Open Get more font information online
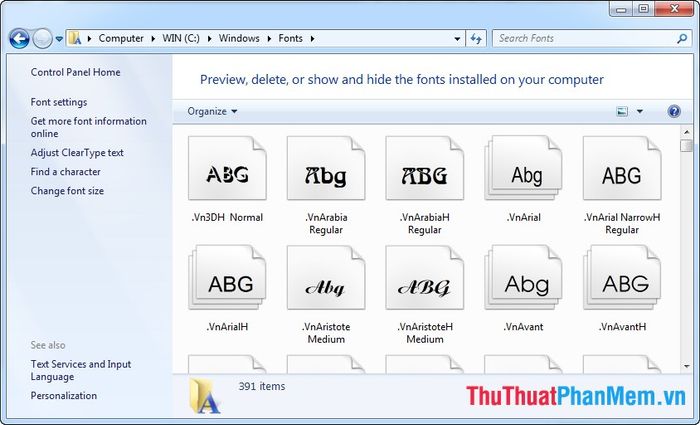This screenshot has width=700, height=425. [x=88, y=128]
